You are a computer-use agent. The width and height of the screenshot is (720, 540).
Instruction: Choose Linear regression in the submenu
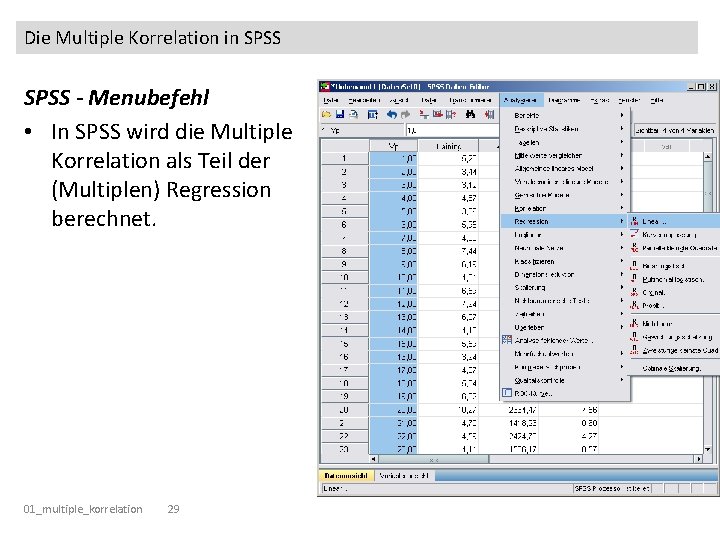673,221
